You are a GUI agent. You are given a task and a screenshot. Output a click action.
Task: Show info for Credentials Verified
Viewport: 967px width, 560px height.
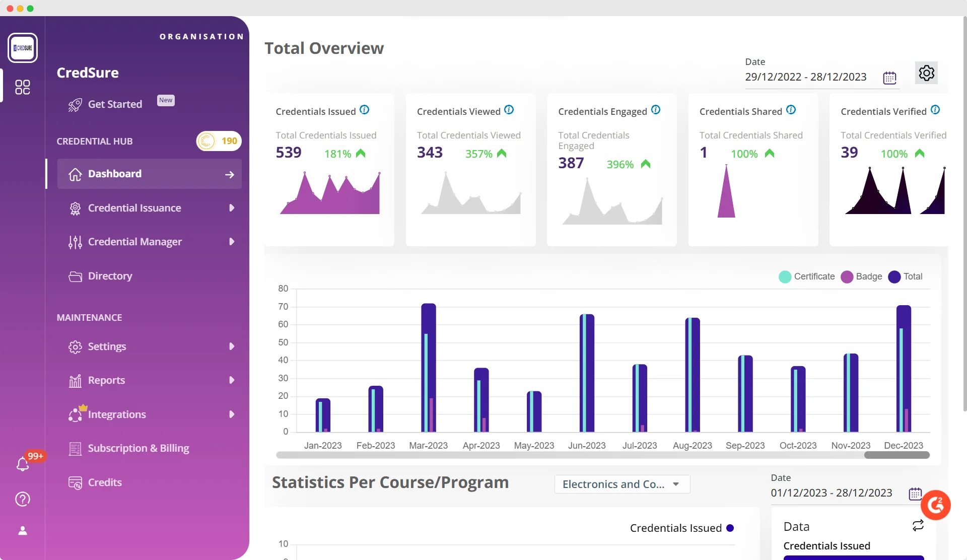tap(935, 110)
